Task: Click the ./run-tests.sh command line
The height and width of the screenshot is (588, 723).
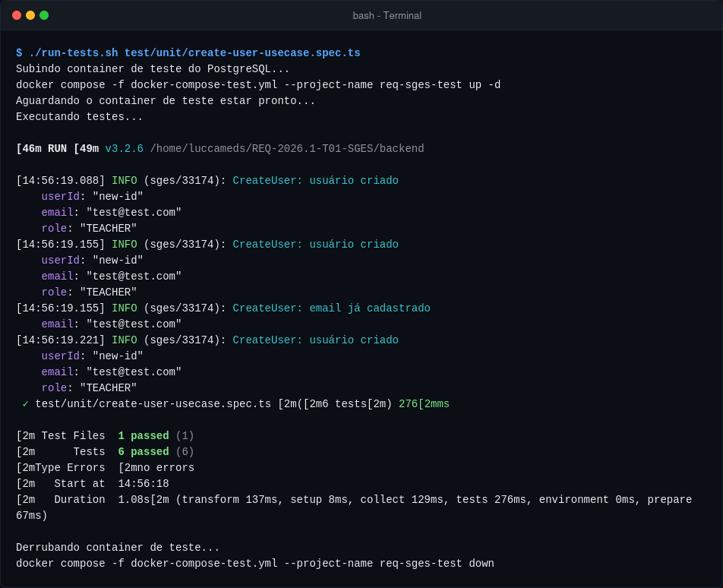Action: 188,53
